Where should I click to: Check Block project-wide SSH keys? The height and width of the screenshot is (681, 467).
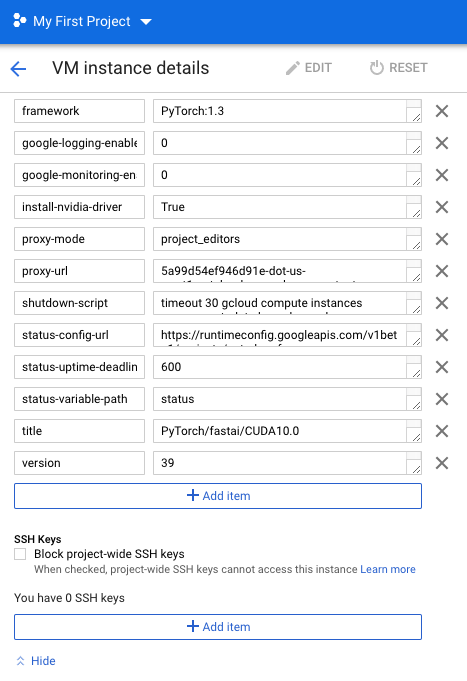20,554
